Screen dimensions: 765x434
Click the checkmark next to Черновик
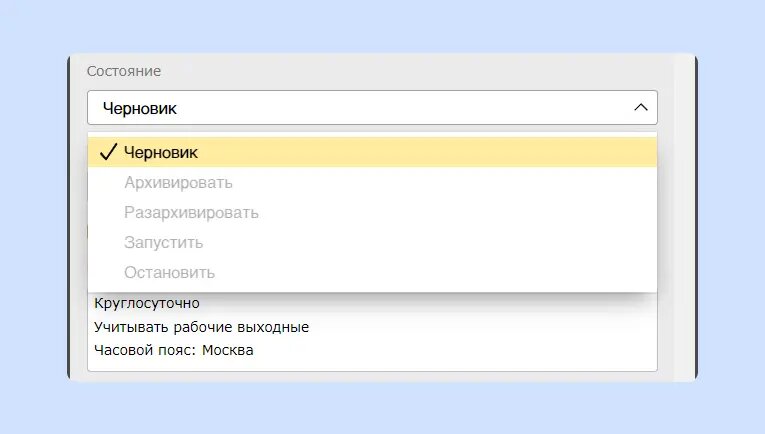click(108, 152)
